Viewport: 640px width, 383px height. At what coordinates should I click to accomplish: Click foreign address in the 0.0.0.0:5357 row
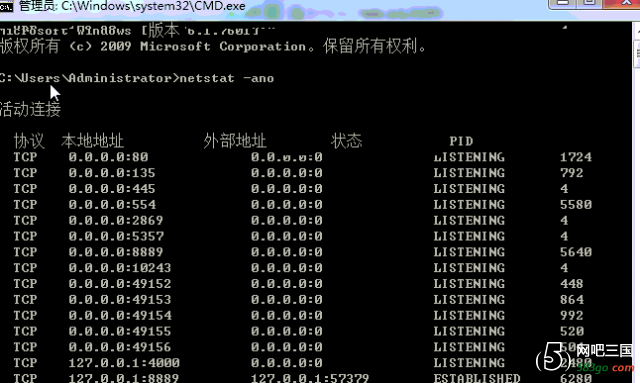[x=287, y=236]
